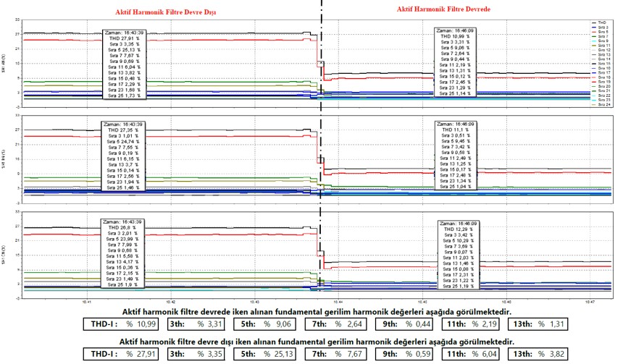Click Sıra 19 legend entry
This screenshot has height=364, width=623.
point(601,82)
